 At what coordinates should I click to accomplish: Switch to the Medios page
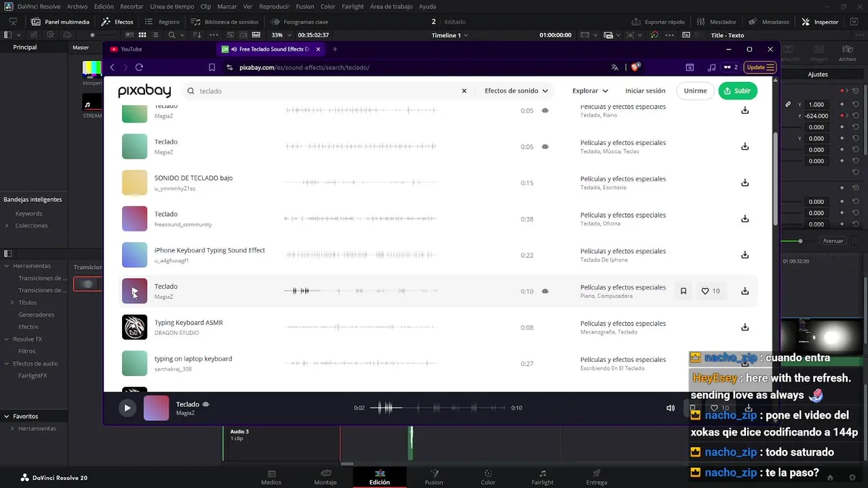pyautogui.click(x=271, y=477)
